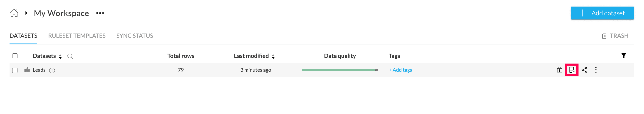Open the Leads row kebab menu
644x114 pixels.
pos(596,70)
